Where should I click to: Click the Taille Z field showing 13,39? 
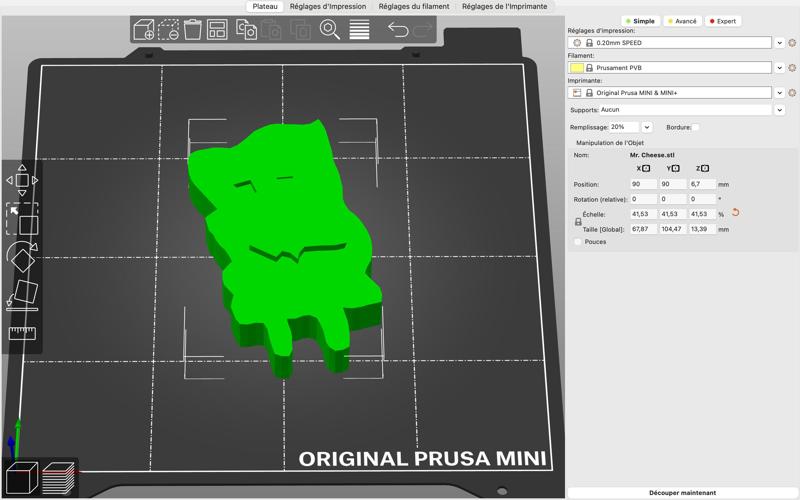(x=703, y=230)
